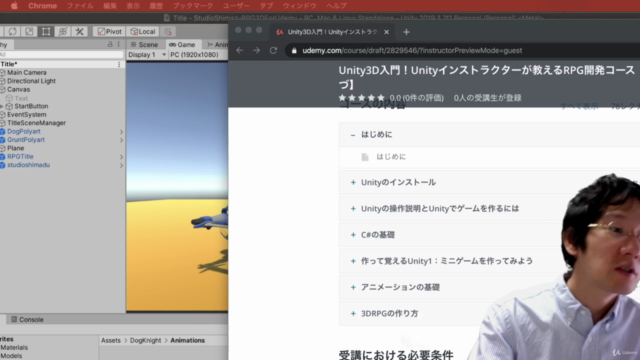The image size is (640, 360).
Task: Select the Scale tool in Unity toolbar
Action: (29, 31)
